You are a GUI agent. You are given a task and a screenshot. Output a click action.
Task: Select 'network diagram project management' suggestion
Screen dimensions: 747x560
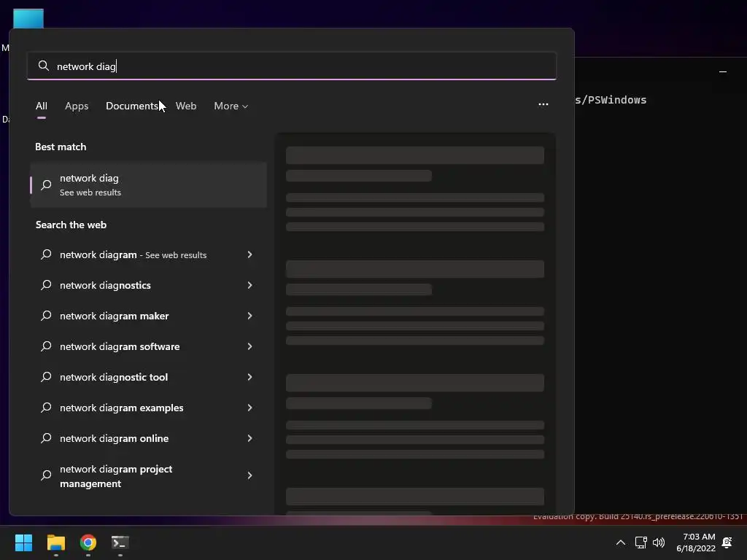pyautogui.click(x=149, y=475)
